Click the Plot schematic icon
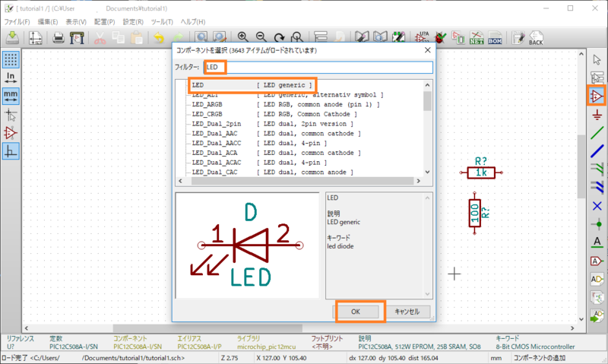The image size is (608, 364). [77, 37]
